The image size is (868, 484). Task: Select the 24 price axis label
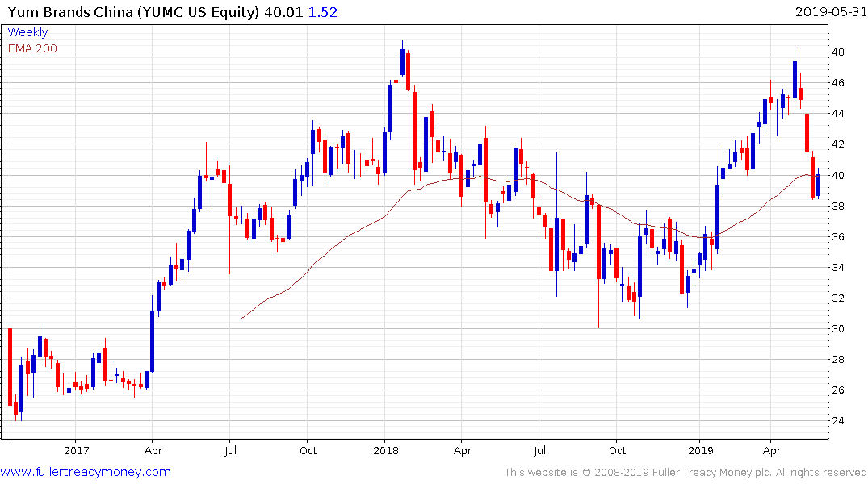837,421
